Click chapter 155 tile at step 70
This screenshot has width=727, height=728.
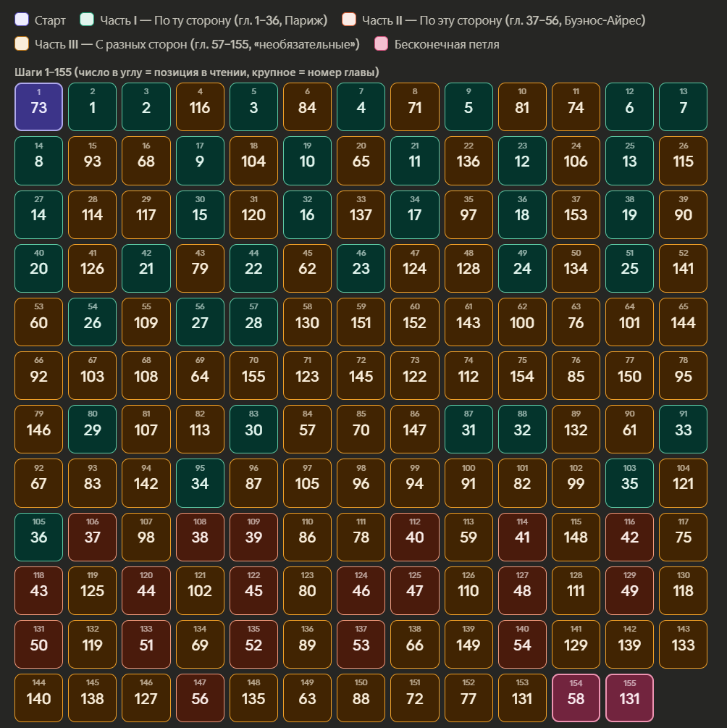(x=253, y=376)
